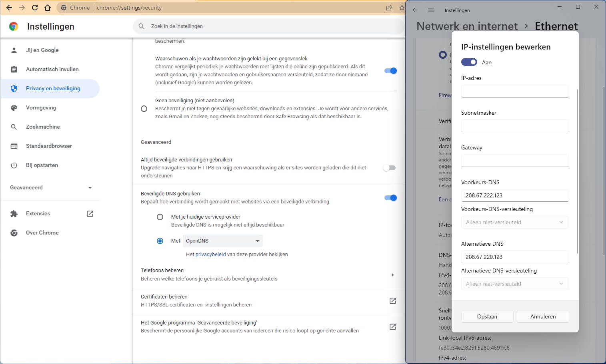
Task: Open Alternatieve DNS-versleuteling dropdown
Action: point(515,284)
